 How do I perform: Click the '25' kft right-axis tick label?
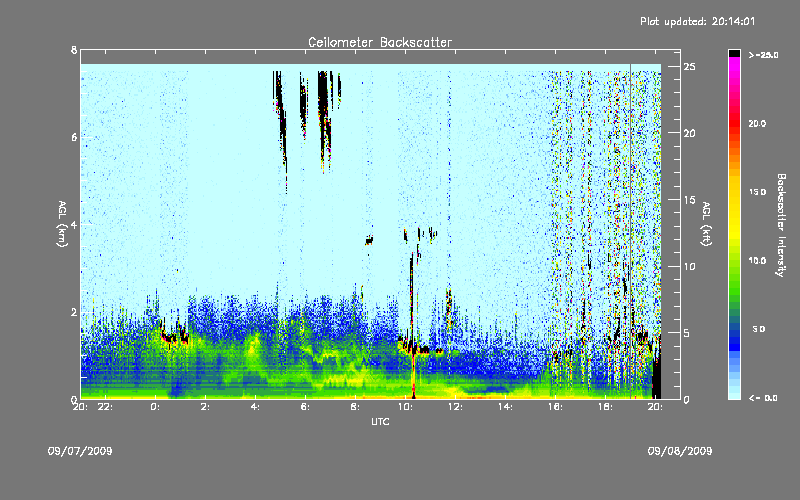pyautogui.click(x=689, y=67)
